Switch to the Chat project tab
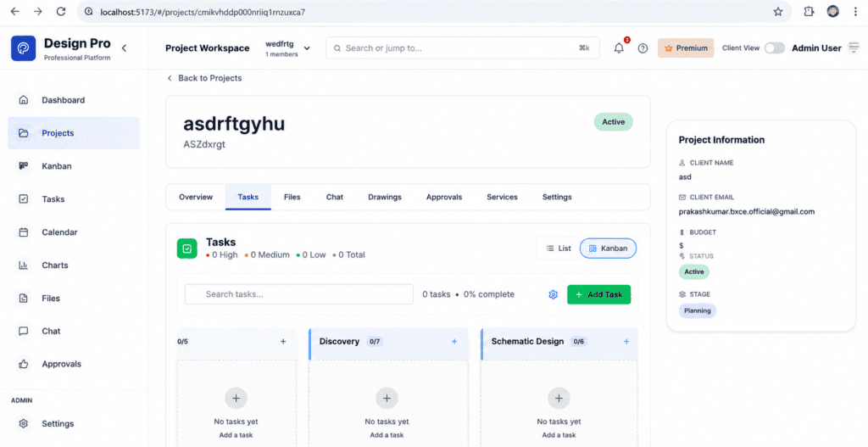The image size is (868, 447). point(334,197)
